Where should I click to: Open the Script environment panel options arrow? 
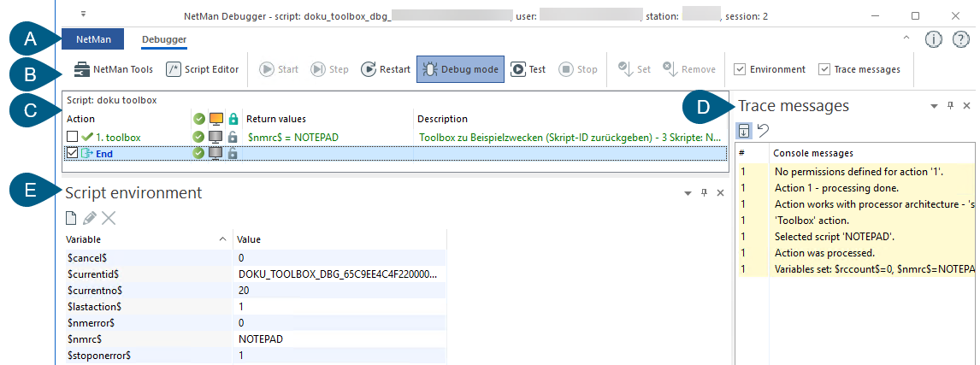[x=688, y=194]
